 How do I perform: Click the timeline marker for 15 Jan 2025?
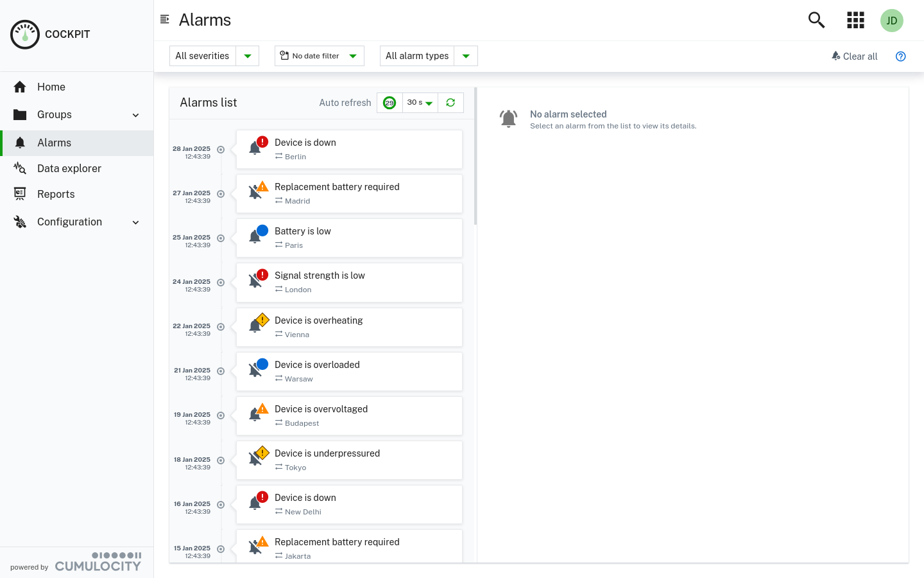pyautogui.click(x=220, y=549)
